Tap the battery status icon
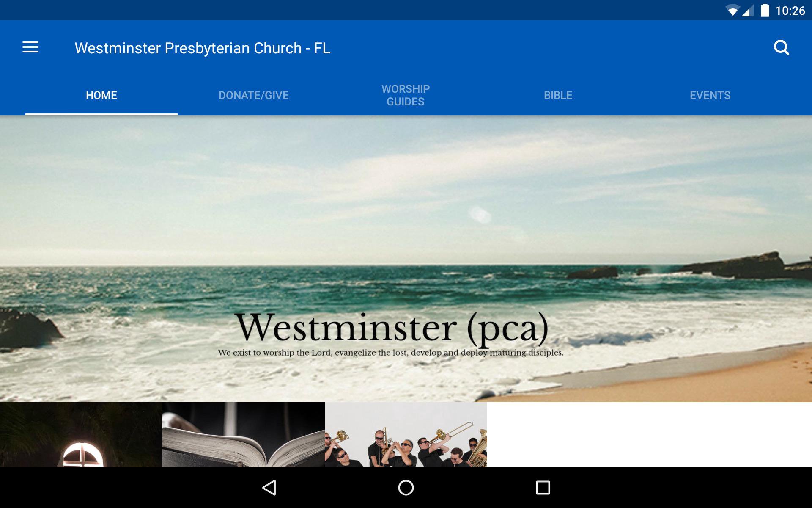Screen dimensions: 812x508 (765, 10)
